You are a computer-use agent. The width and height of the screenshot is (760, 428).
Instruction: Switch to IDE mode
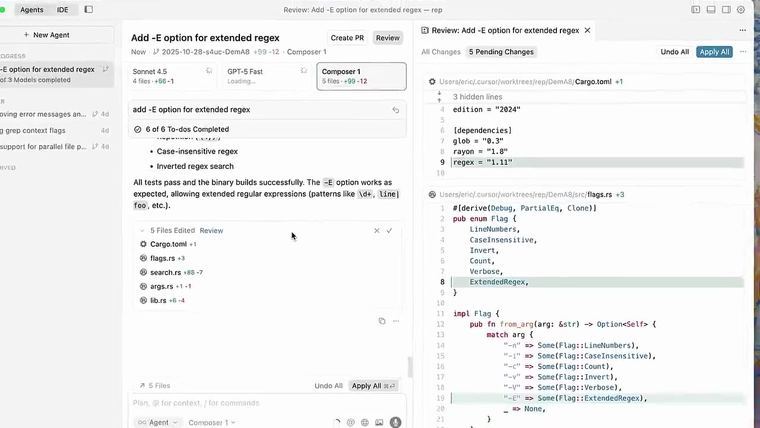point(63,10)
